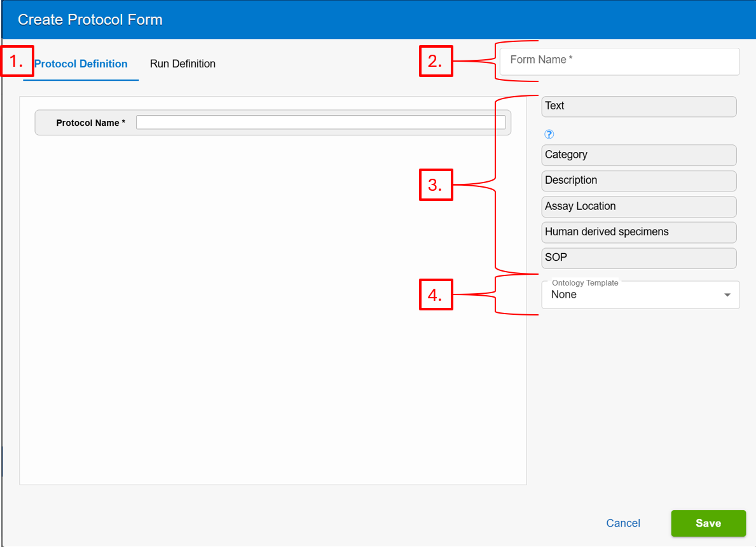The width and height of the screenshot is (756, 547).
Task: Select None as the Ontology Template
Action: [640, 294]
